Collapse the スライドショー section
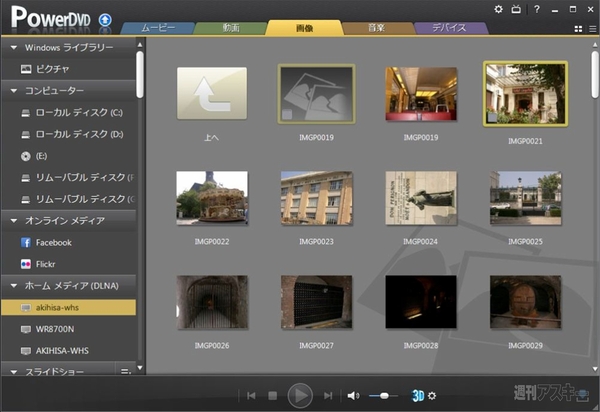 [14, 372]
